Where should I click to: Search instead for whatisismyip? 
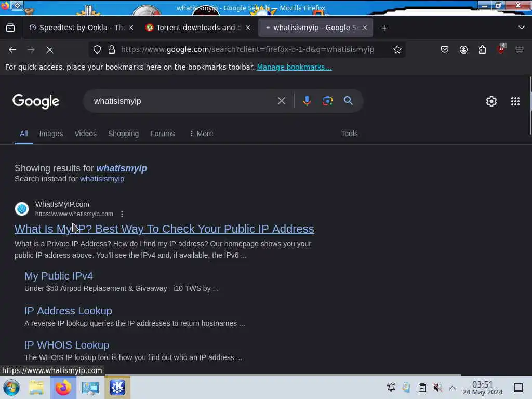(102, 179)
